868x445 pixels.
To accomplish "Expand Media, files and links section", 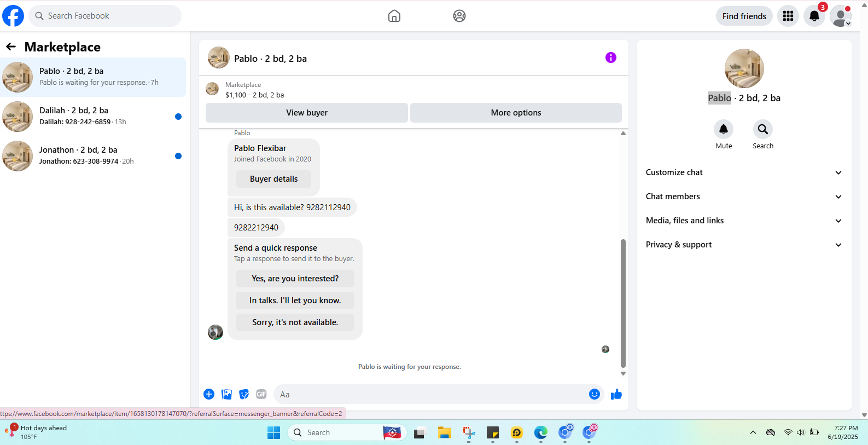I will coord(744,221).
